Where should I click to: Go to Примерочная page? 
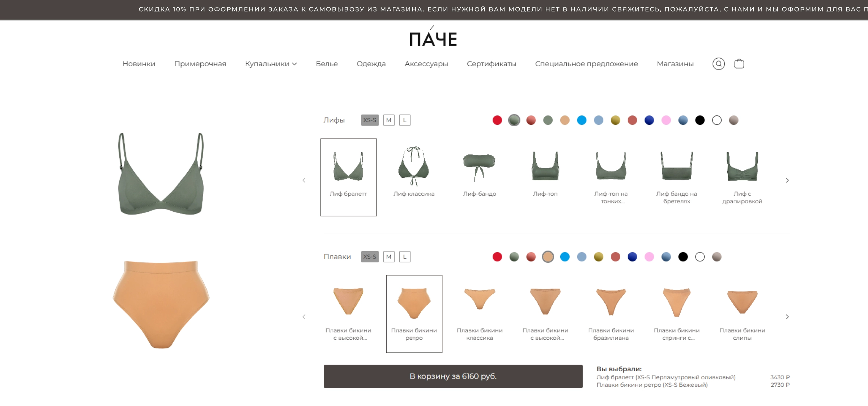200,64
